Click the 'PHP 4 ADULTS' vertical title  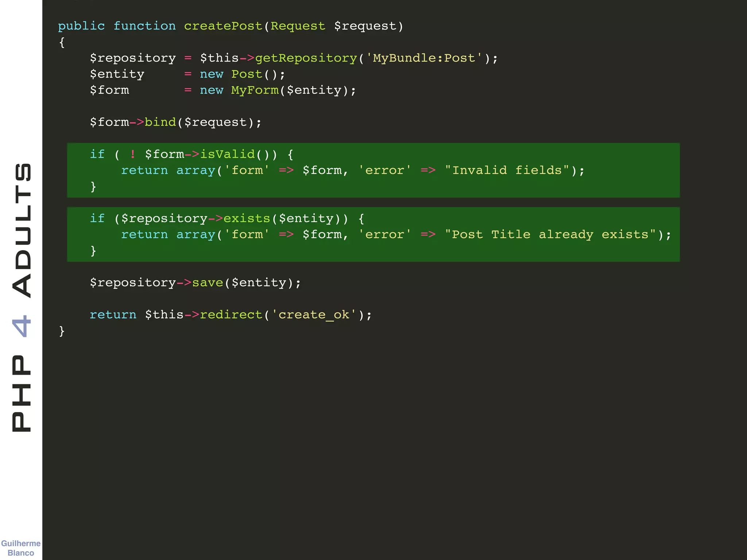point(22,297)
